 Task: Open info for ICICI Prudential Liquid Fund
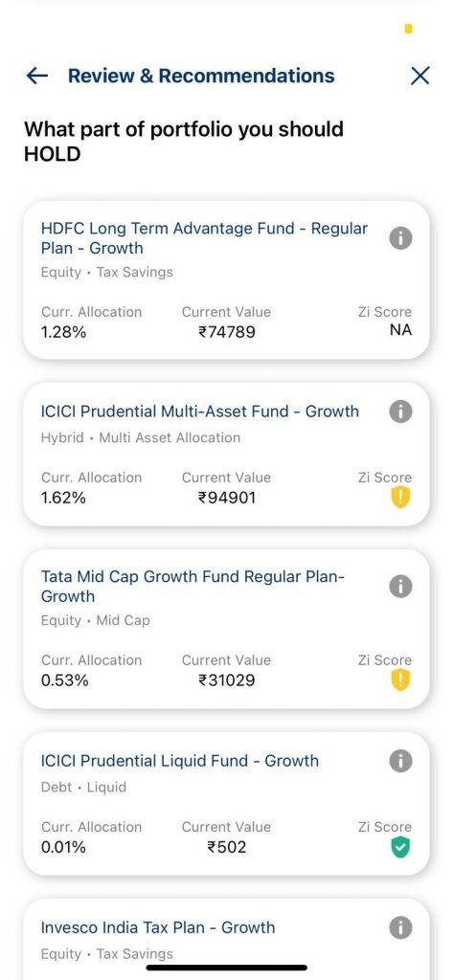coord(400,761)
